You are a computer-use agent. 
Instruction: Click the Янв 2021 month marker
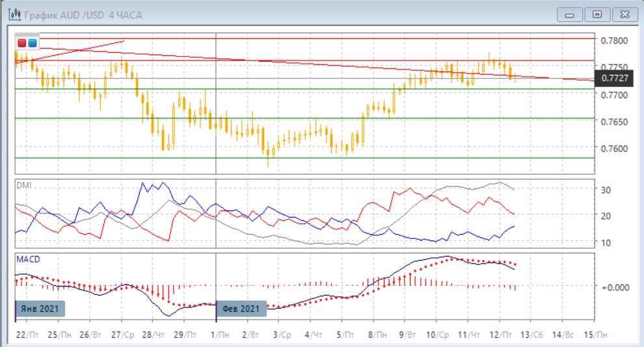[x=42, y=309]
